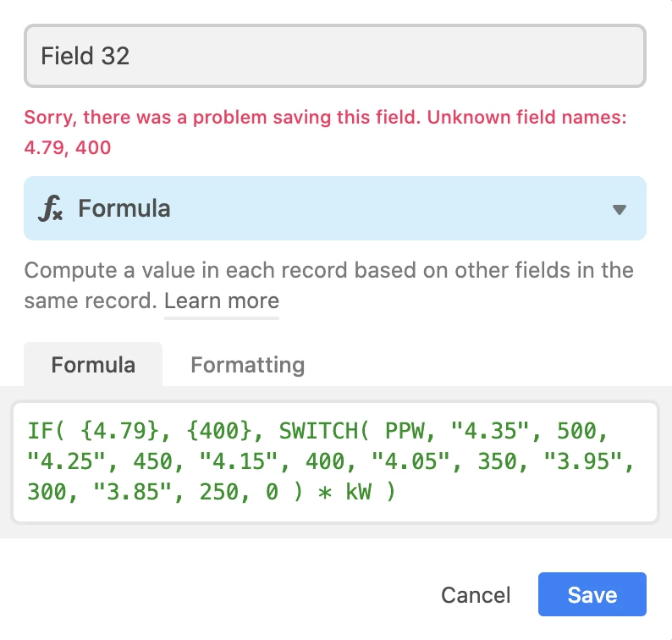Switch to the Formula tab

pyautogui.click(x=93, y=364)
